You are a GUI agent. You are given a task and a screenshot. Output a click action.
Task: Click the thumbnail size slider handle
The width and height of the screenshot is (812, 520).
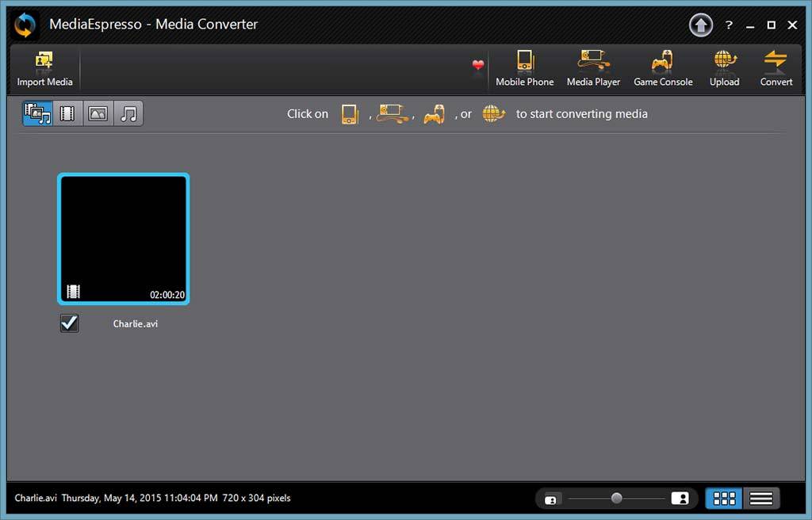616,499
